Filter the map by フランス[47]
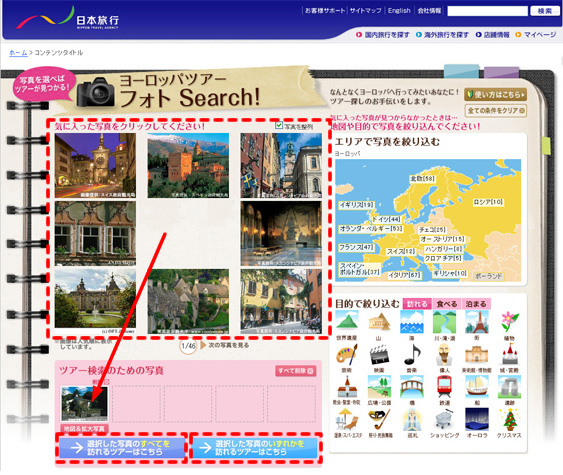Image resolution: width=563 pixels, height=475 pixels. [x=356, y=247]
